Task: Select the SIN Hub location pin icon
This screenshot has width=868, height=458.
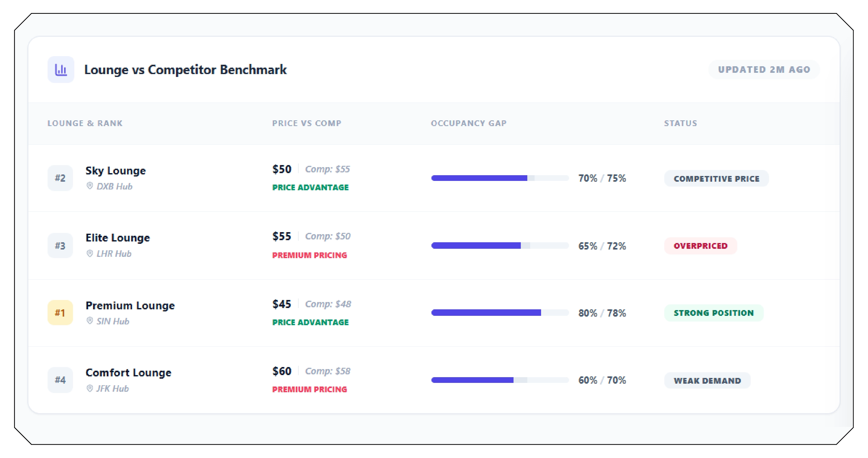Action: point(90,321)
